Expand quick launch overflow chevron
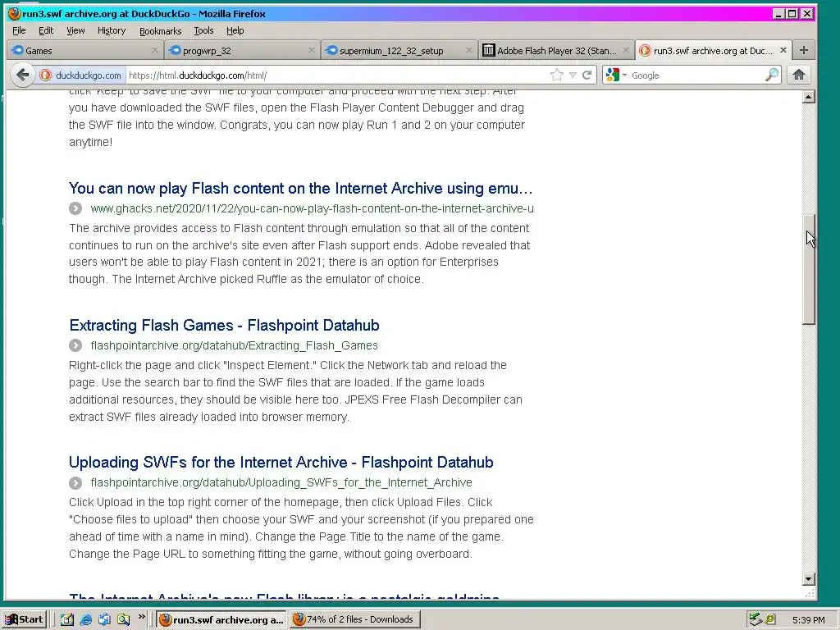Screen dimensions: 840x630 click(x=142, y=617)
